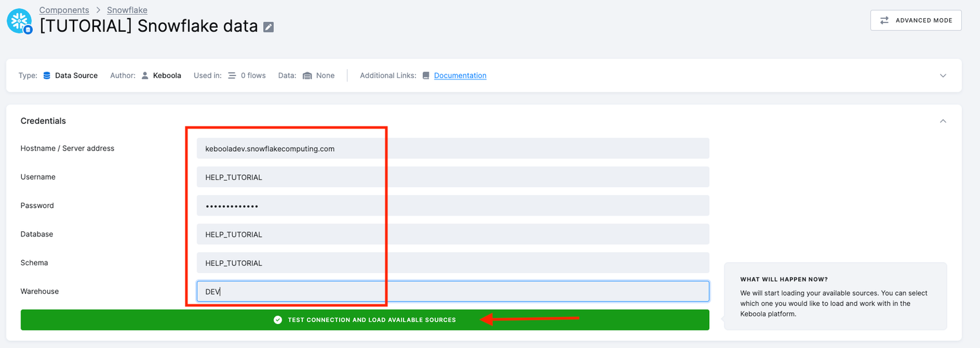The width and height of the screenshot is (980, 348).
Task: Click the Credentials section heading
Action: (x=43, y=121)
